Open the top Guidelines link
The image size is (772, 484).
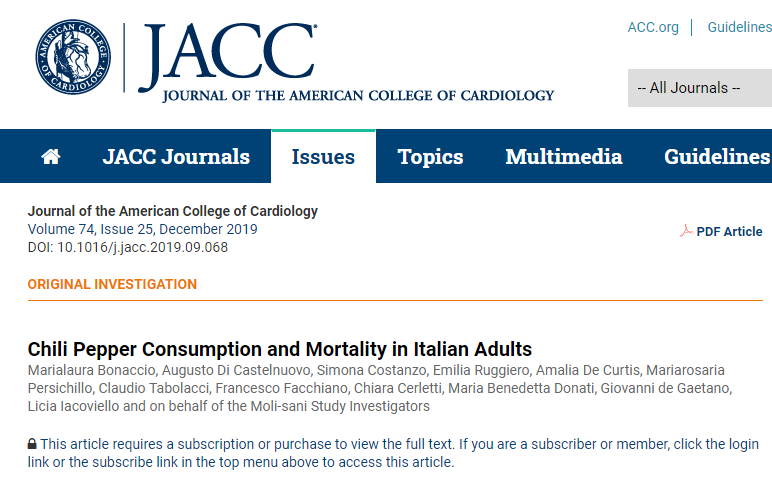(739, 27)
